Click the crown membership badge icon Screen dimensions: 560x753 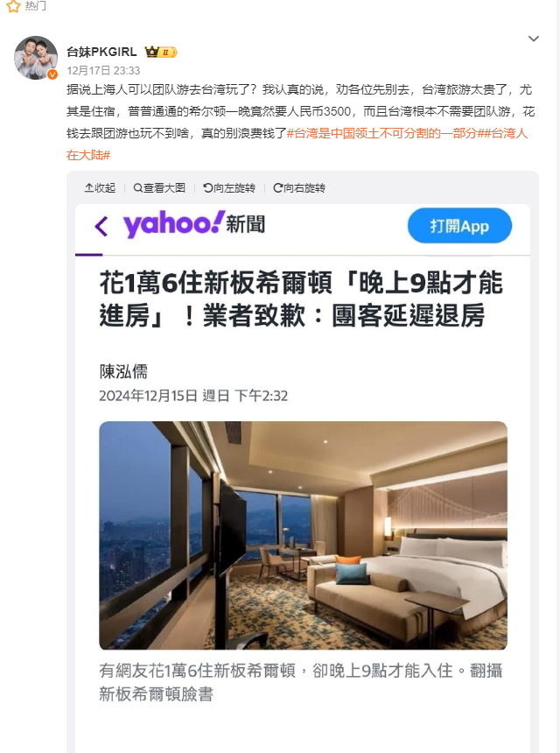pyautogui.click(x=161, y=52)
